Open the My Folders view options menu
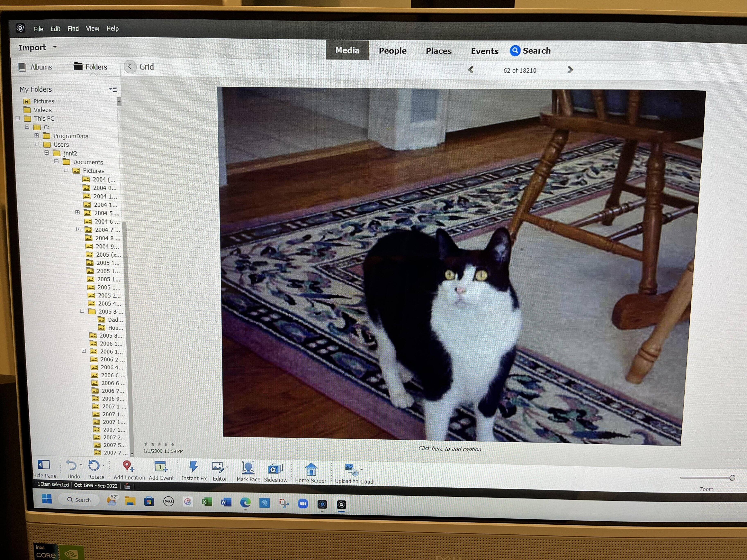The height and width of the screenshot is (560, 747). tap(113, 89)
